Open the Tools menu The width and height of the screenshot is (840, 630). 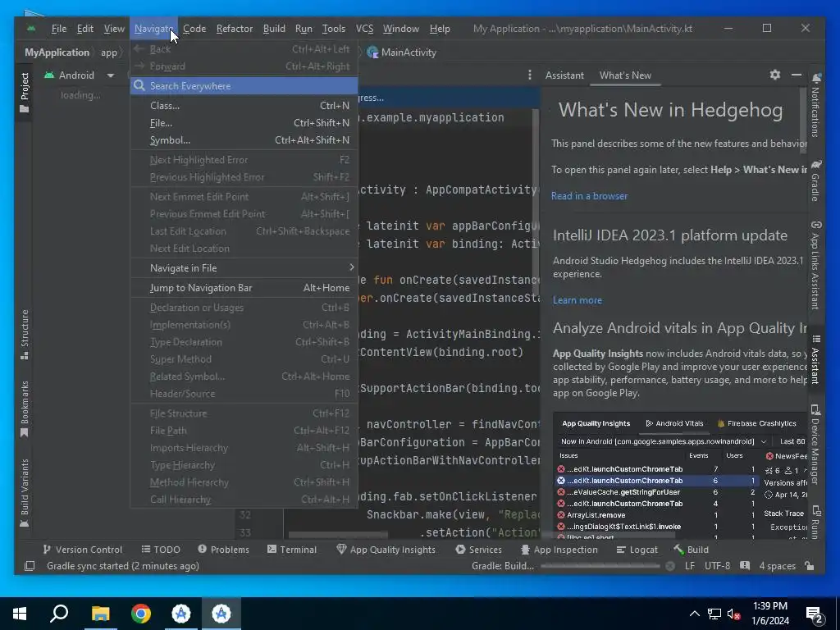click(x=333, y=29)
